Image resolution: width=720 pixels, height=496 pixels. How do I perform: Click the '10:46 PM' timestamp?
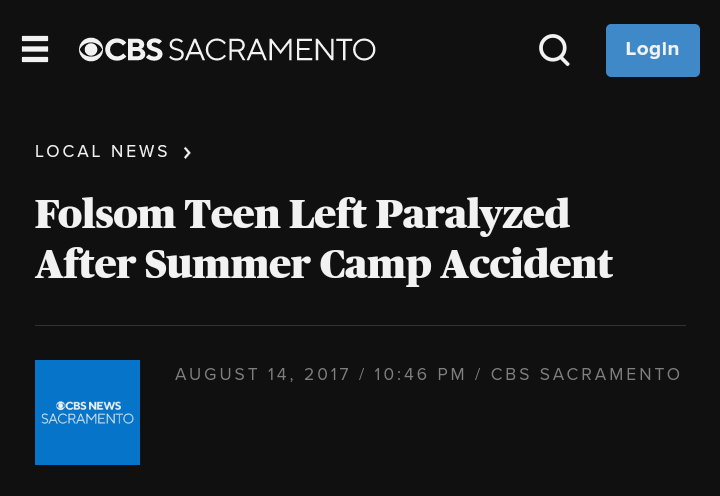(420, 375)
